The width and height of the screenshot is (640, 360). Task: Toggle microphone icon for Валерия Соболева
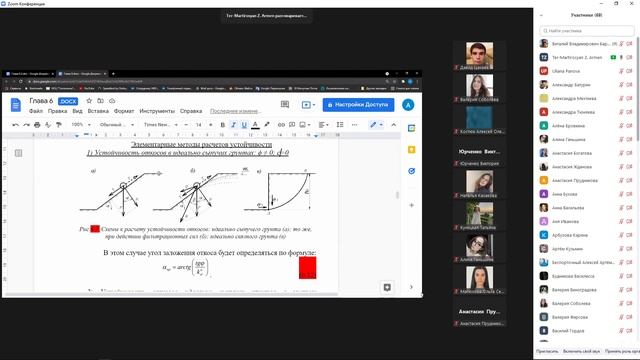coord(621,304)
